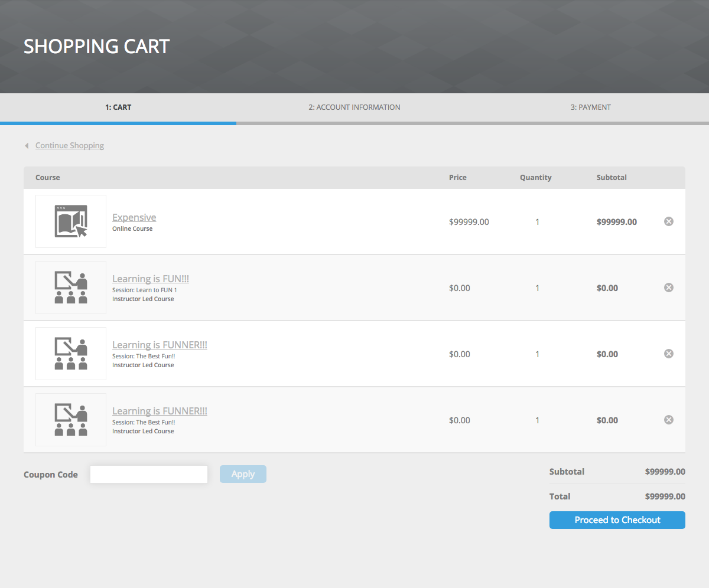
Task: Click Session: Learn to FUN 1 text
Action: [145, 290]
